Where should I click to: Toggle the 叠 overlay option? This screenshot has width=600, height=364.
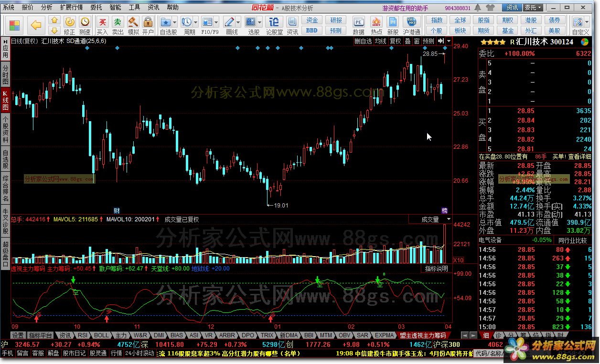[407, 42]
